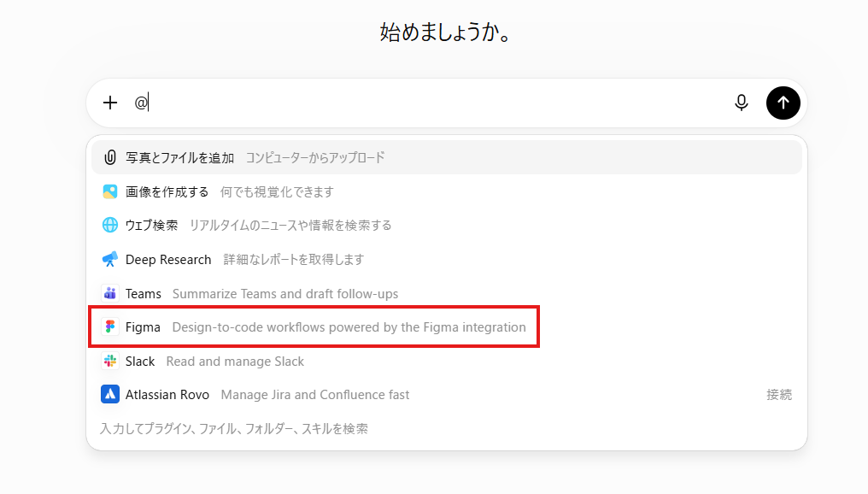
Task: Click 接続 link for Atlassian Rovo
Action: pos(779,394)
